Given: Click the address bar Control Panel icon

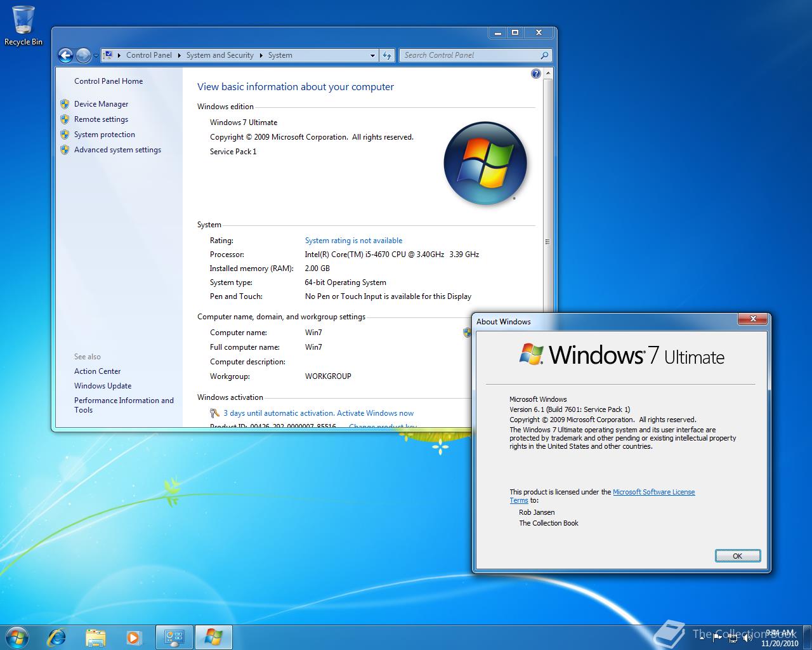Looking at the screenshot, I should pyautogui.click(x=108, y=55).
